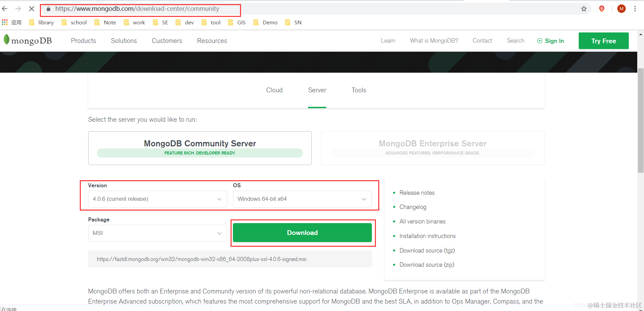
Task: Open the Customers menu
Action: coord(167,41)
